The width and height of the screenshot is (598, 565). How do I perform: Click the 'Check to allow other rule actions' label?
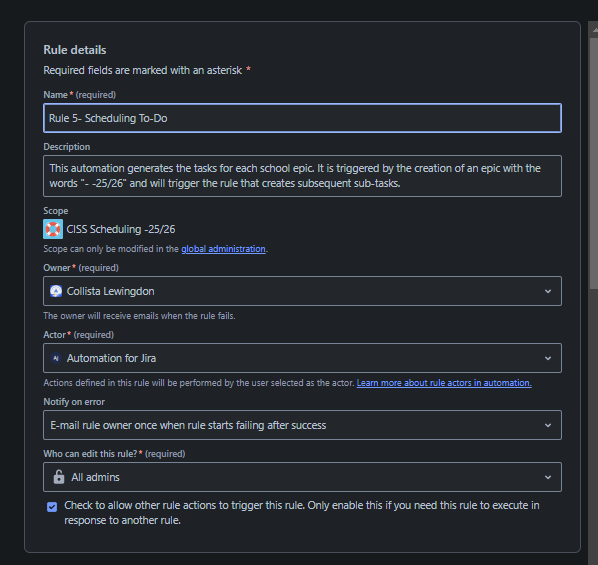coord(302,513)
